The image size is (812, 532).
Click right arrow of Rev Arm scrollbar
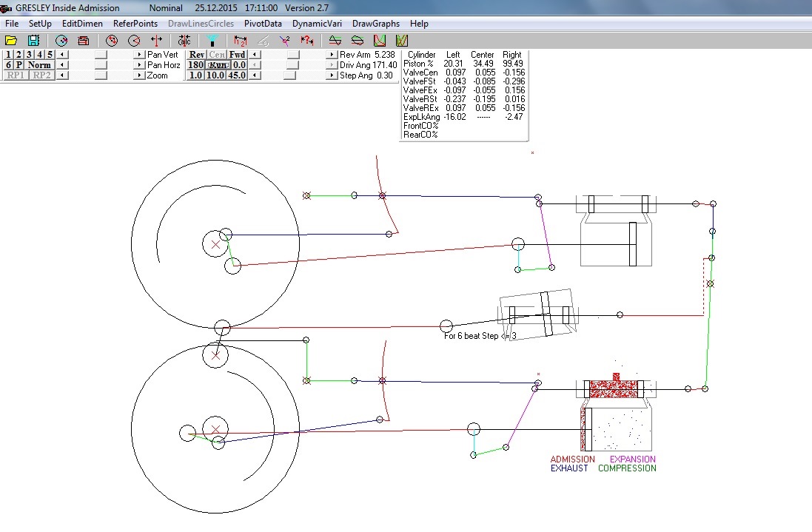[331, 55]
